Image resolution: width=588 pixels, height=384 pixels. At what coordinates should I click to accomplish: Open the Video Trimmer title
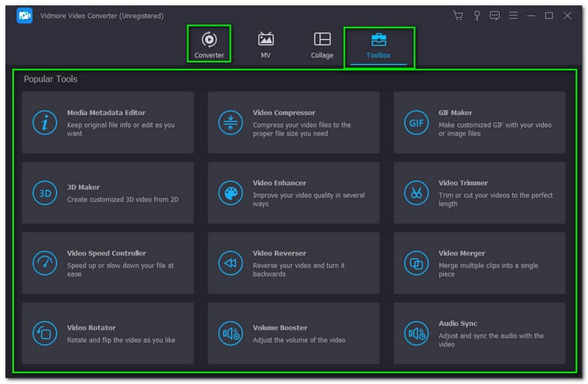click(x=463, y=183)
